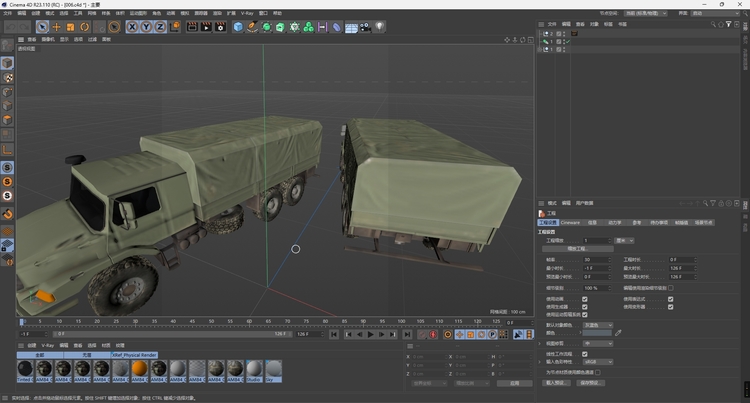Select the Studio material thumbnail
This screenshot has height=403, width=750.
tap(254, 369)
